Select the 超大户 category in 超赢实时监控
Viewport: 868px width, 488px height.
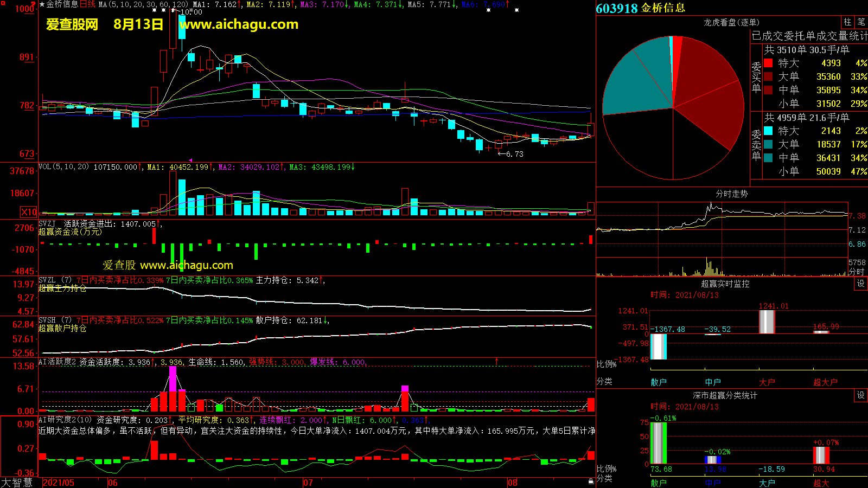pyautogui.click(x=825, y=382)
